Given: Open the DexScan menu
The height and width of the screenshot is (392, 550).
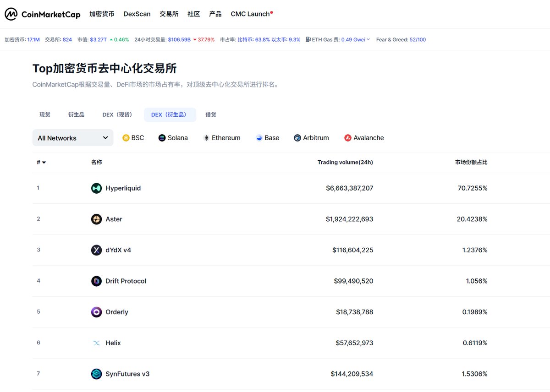Looking at the screenshot, I should coord(137,14).
